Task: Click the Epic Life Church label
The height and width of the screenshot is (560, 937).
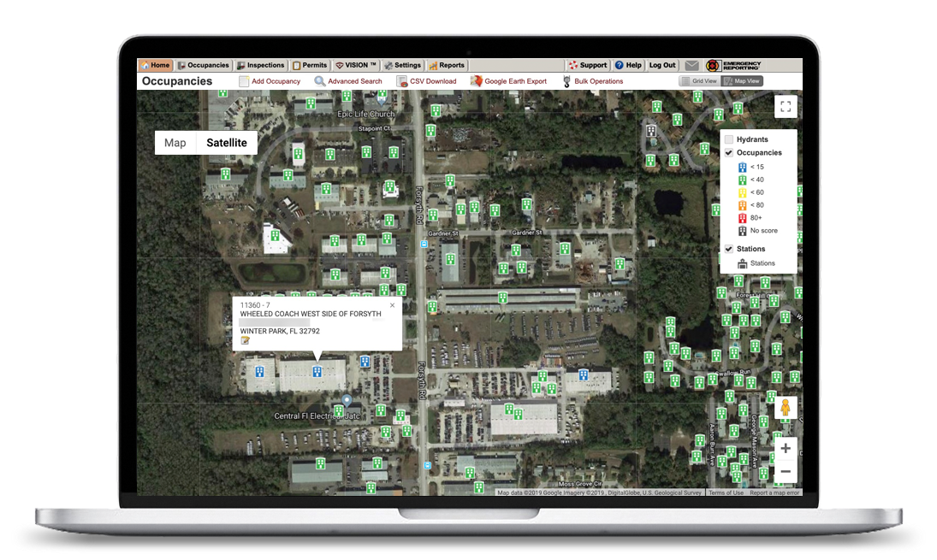Action: click(x=365, y=114)
